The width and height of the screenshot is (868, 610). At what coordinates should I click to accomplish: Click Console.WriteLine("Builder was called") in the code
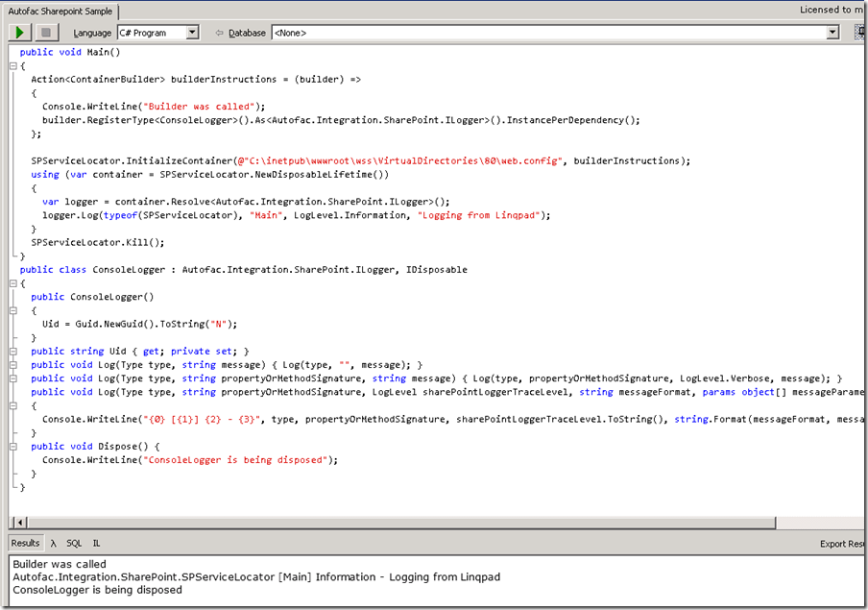click(x=154, y=107)
